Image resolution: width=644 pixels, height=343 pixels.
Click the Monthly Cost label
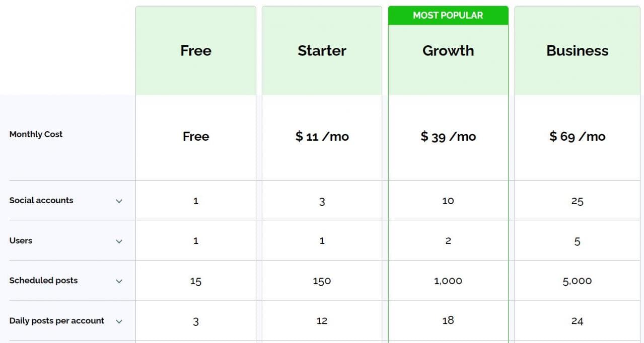point(36,134)
